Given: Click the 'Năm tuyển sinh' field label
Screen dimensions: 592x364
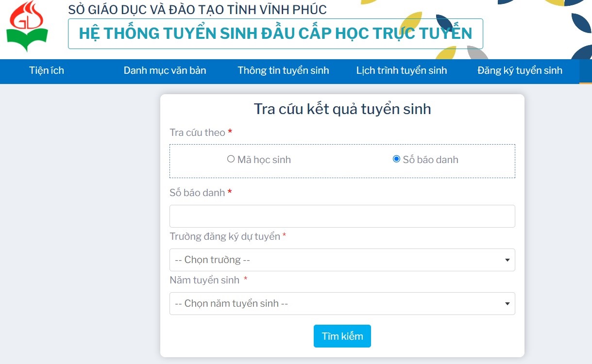Looking at the screenshot, I should click(204, 280).
